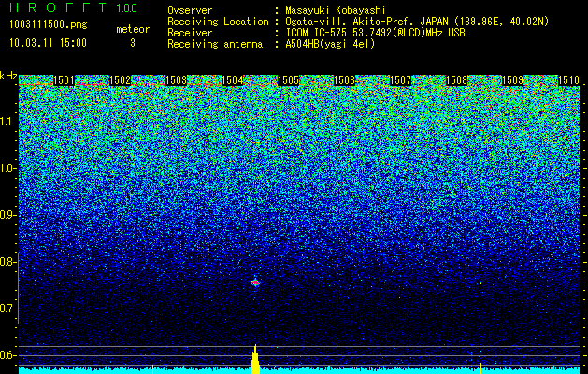The width and height of the screenshot is (588, 374).
Task: Click the 1502 time marker label
Action: pos(120,80)
